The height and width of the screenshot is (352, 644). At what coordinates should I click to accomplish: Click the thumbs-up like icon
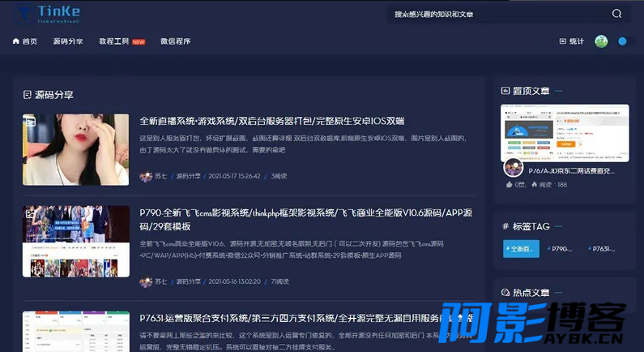[510, 185]
